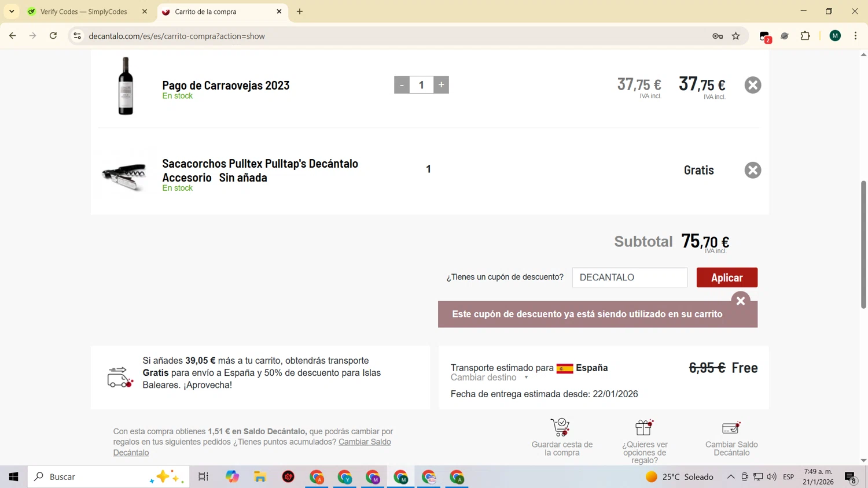Click the Subtotal amount 75,70 €
The image size is (868, 488).
[x=705, y=242]
